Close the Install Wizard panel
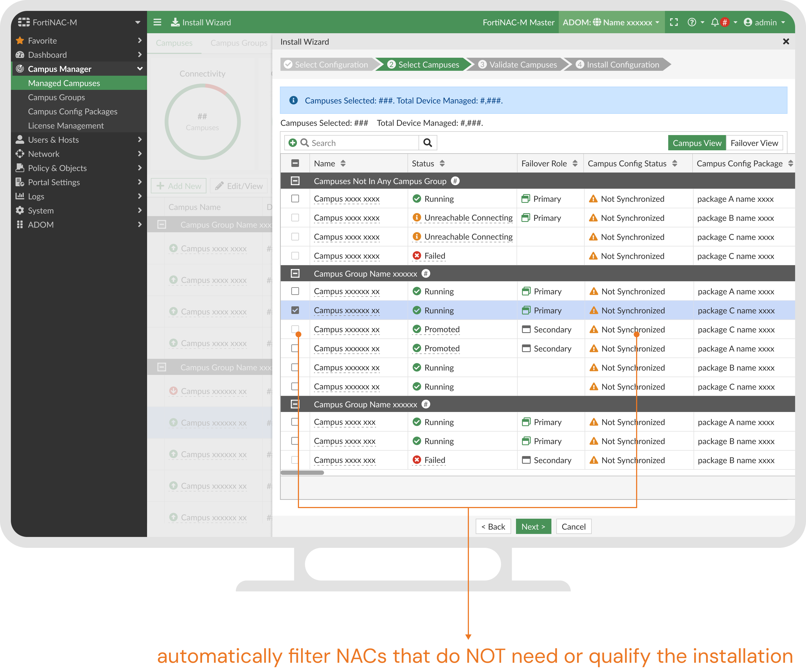Image resolution: width=806 pixels, height=672 pixels. [x=786, y=41]
